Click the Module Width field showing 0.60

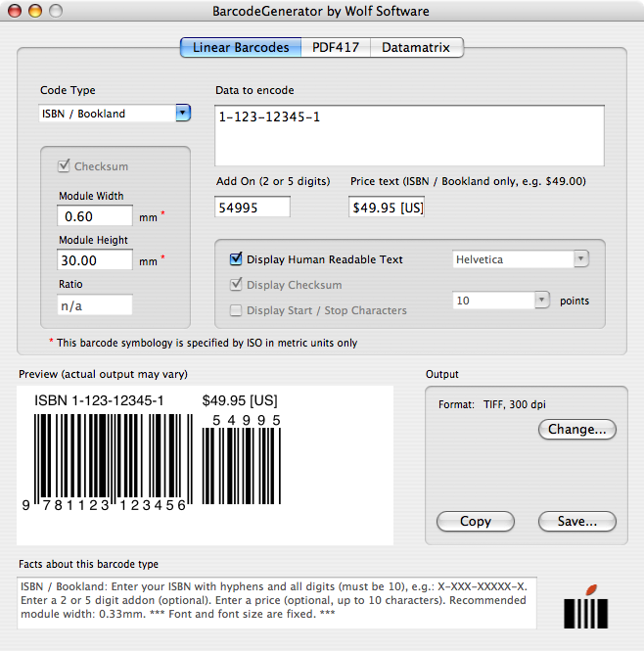(95, 216)
